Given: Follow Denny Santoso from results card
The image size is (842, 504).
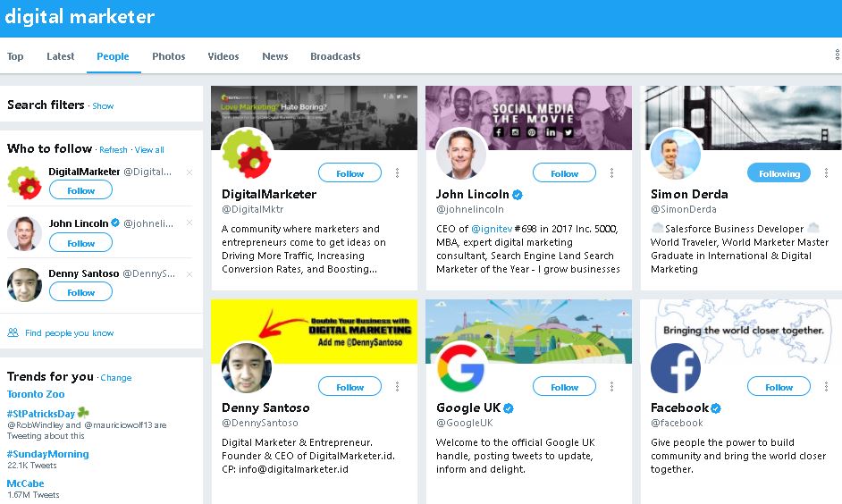Looking at the screenshot, I should click(349, 386).
